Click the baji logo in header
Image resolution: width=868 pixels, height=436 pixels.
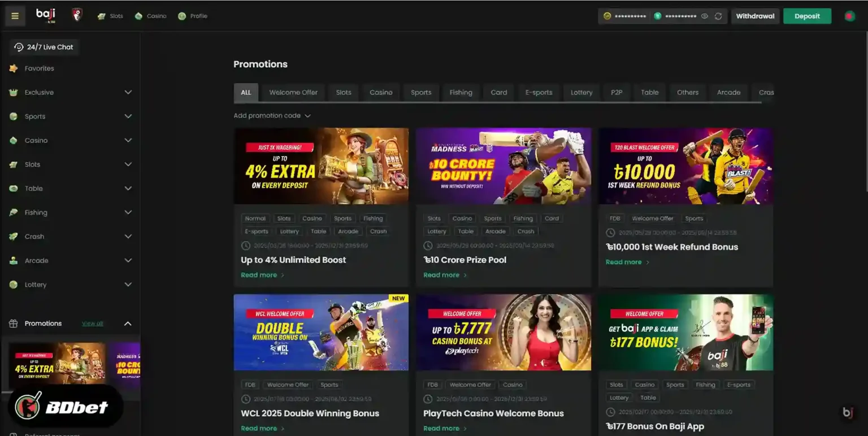tap(46, 15)
